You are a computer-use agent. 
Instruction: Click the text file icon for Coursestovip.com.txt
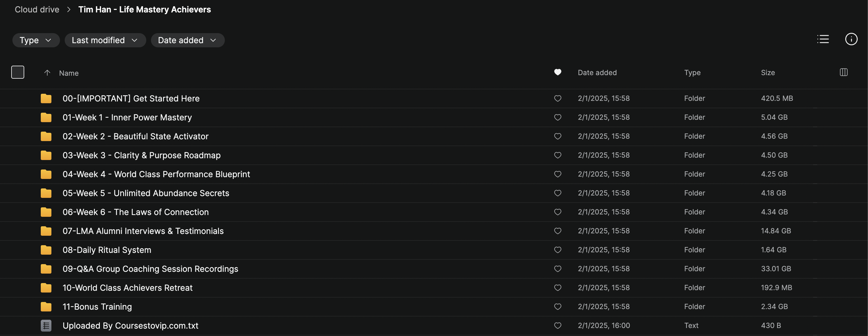coord(46,326)
